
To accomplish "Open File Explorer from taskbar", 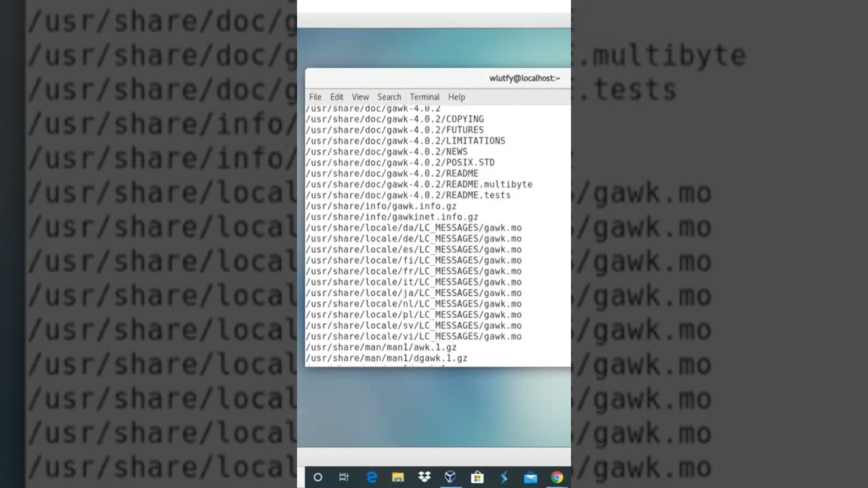I will (x=397, y=477).
